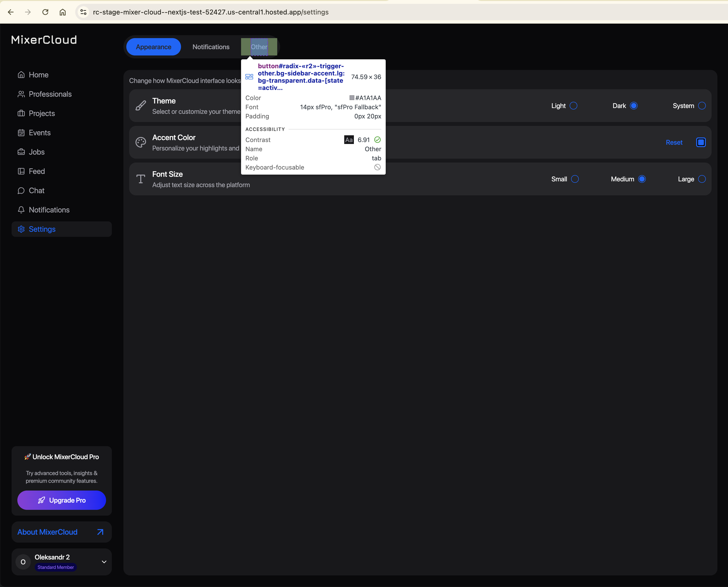
Task: Click the Chat bubble icon
Action: [21, 191]
